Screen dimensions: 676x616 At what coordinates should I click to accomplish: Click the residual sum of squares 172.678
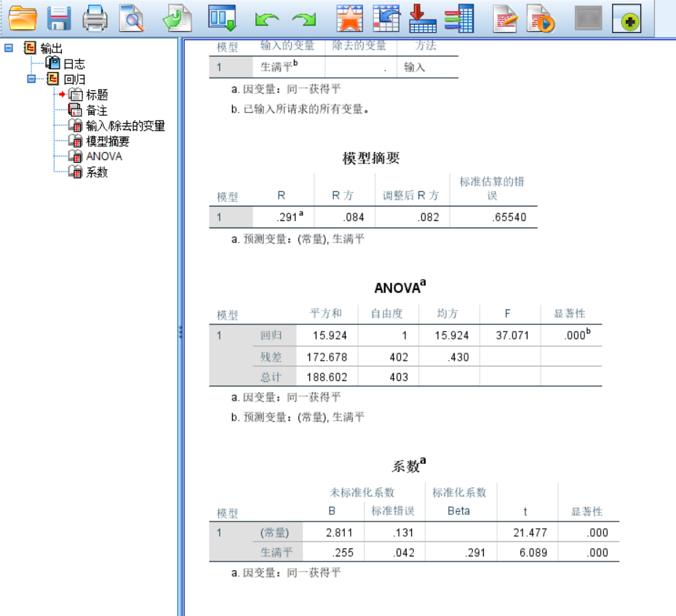pyautogui.click(x=327, y=357)
